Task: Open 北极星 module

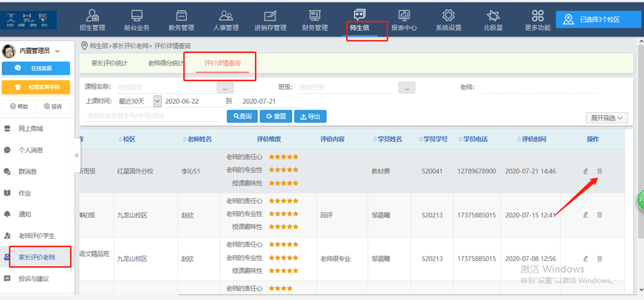Action: [x=493, y=21]
